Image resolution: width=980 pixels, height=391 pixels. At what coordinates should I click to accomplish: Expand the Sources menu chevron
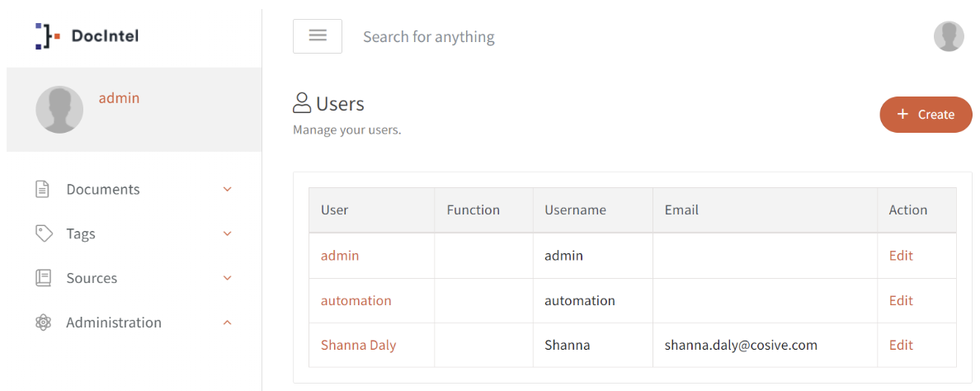click(228, 278)
